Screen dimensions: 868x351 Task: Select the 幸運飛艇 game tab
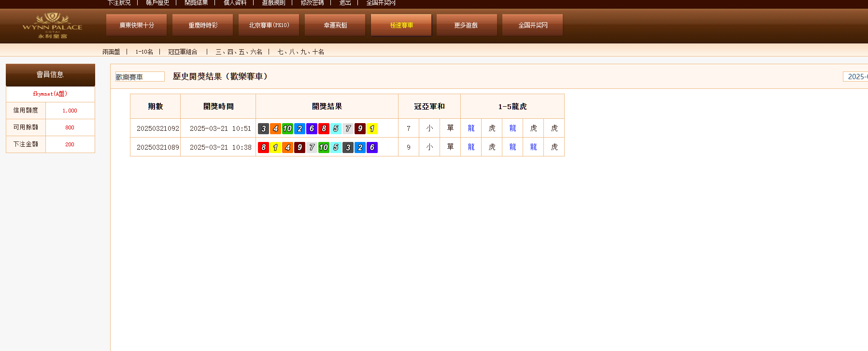tap(335, 25)
